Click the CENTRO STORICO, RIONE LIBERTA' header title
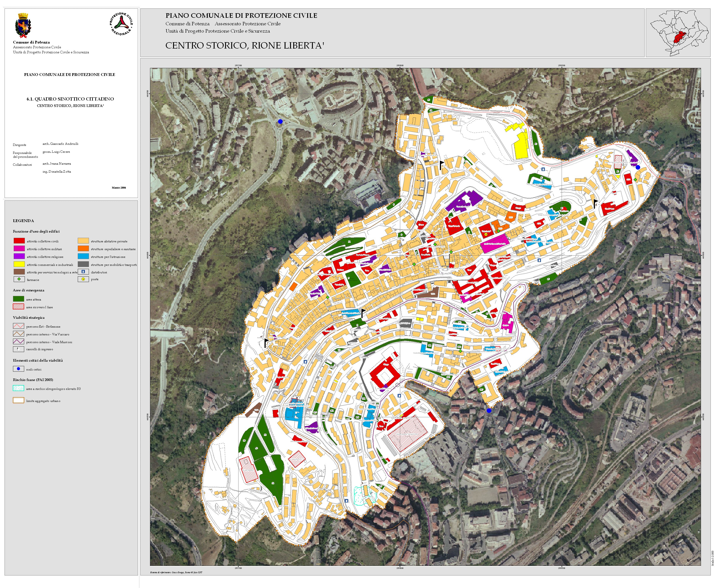724x588 pixels. point(245,45)
